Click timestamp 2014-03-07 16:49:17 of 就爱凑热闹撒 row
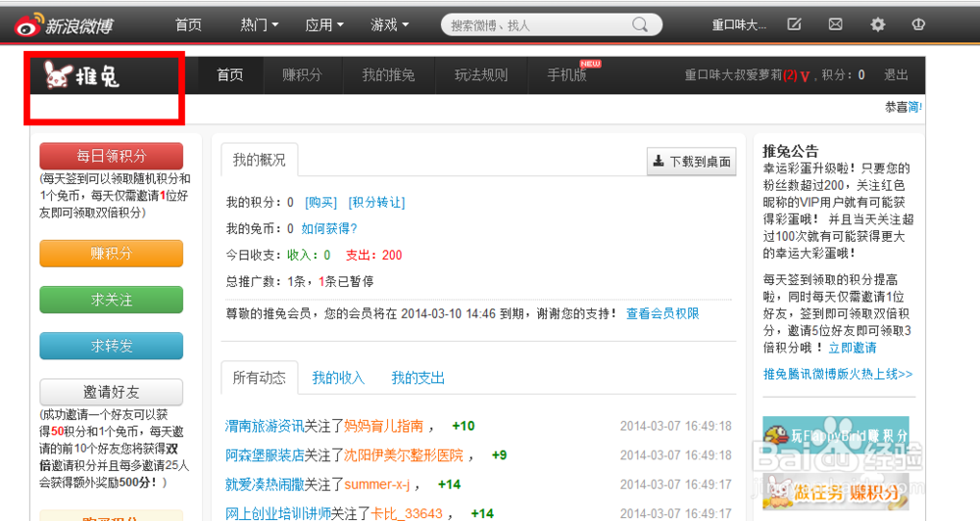 [x=675, y=484]
